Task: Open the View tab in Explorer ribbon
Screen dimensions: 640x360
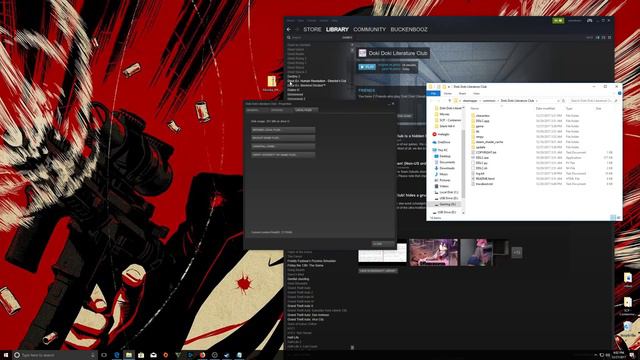Action: (476, 93)
